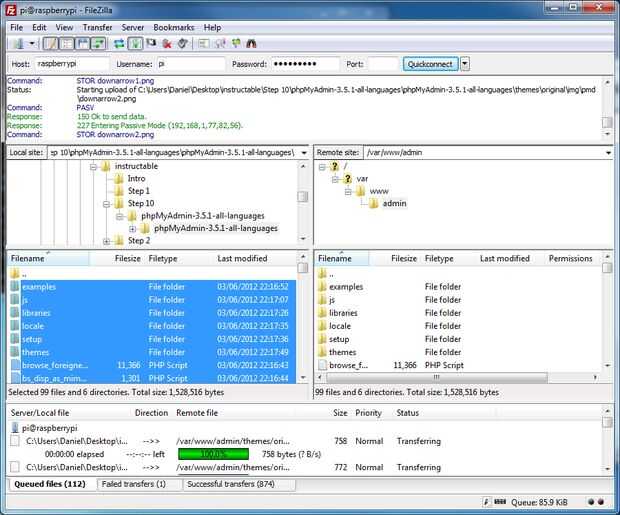This screenshot has height=515, width=620.
Task: Click the pi@raspberrypi server icon in queue
Action: coord(15,428)
